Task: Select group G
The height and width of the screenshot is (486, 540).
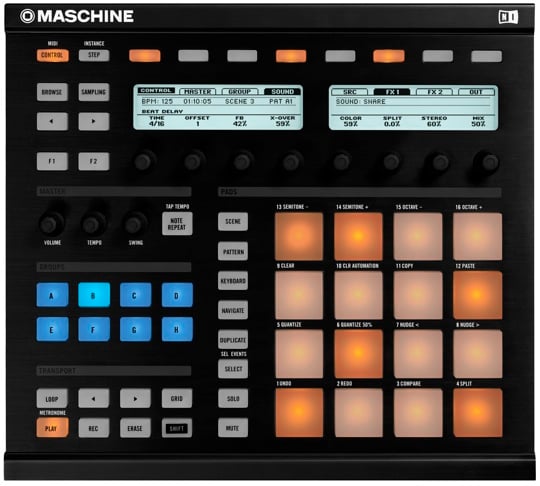Action: point(135,330)
